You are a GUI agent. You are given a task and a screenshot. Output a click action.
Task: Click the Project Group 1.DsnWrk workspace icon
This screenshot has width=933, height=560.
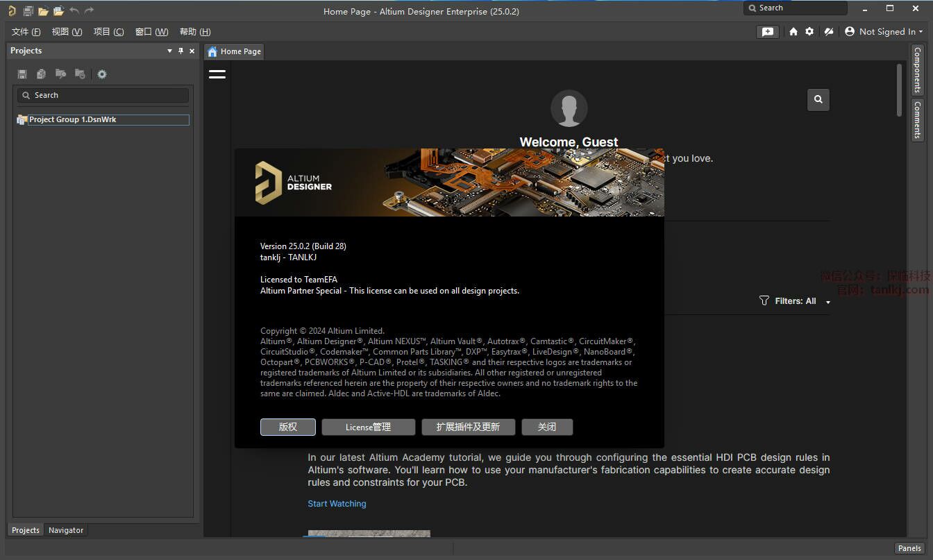[x=22, y=120]
